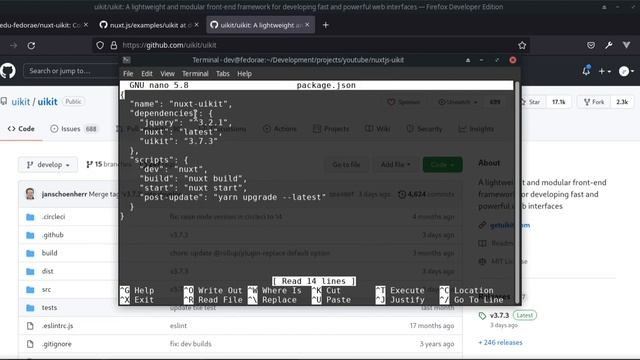Open the GitHub user avatar menu
The image size is (640, 360).
point(626,71)
